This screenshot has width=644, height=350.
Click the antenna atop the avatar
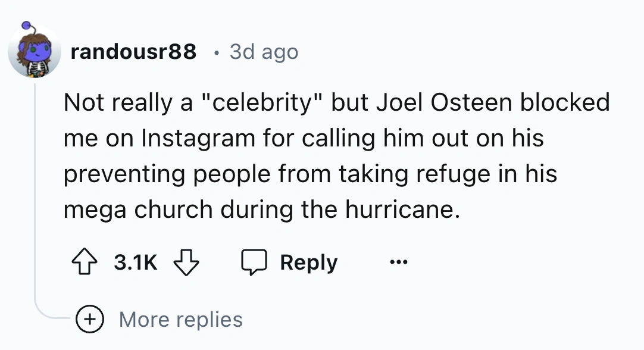pyautogui.click(x=26, y=27)
